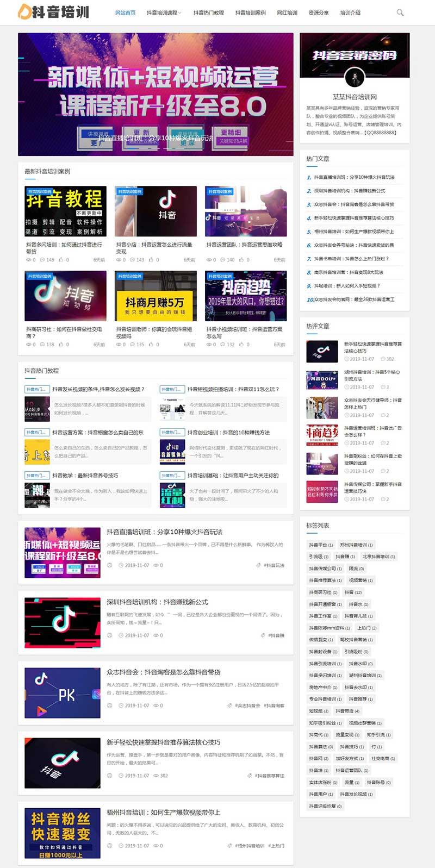Click 抖音培训案例 tag on 抖音运营团队 thumbnail
Image resolution: width=435 pixels, height=868 pixels.
point(220,192)
